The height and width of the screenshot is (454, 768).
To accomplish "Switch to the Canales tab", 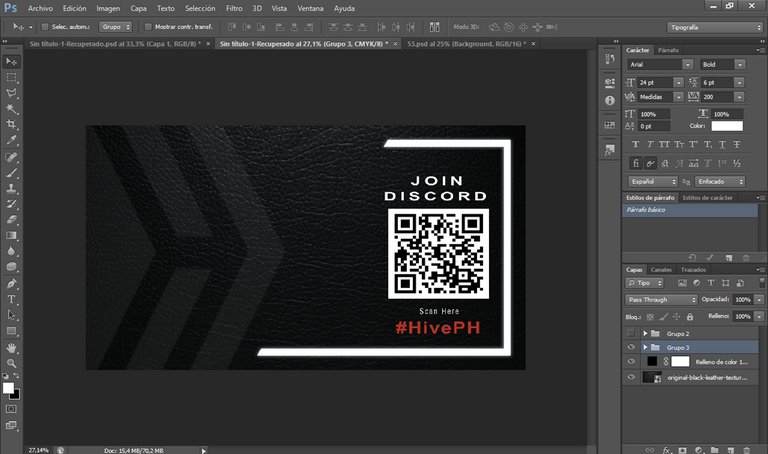I will 661,270.
